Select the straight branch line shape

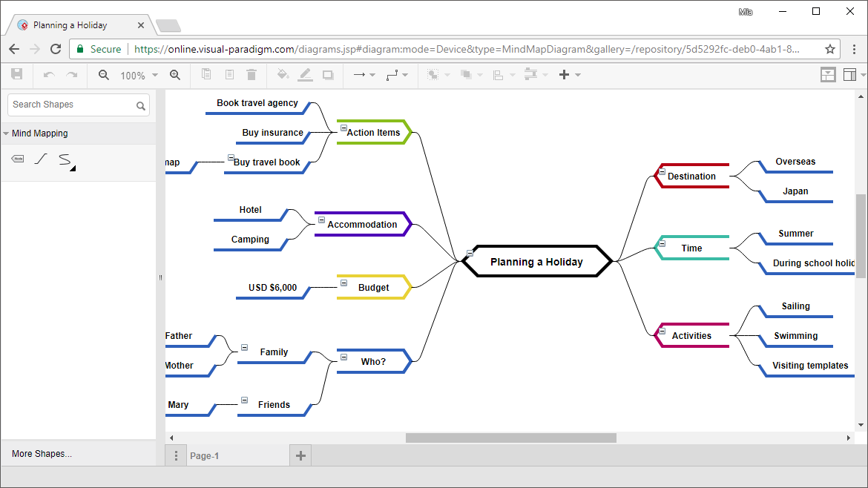point(41,159)
